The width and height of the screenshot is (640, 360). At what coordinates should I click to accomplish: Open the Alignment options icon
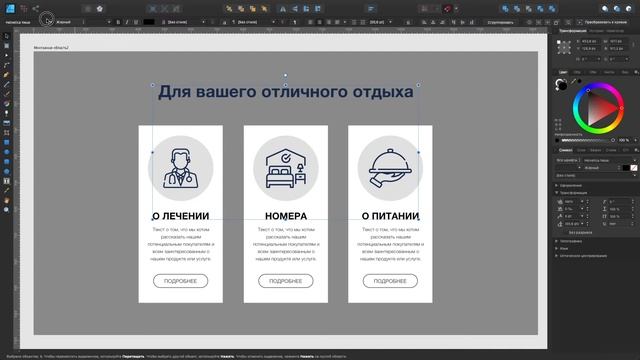[371, 9]
